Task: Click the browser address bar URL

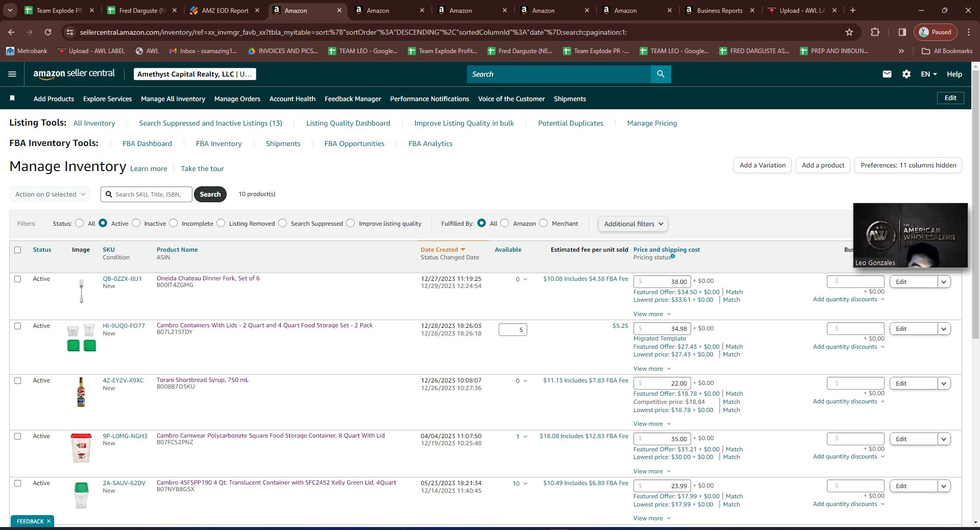Action: tap(354, 32)
